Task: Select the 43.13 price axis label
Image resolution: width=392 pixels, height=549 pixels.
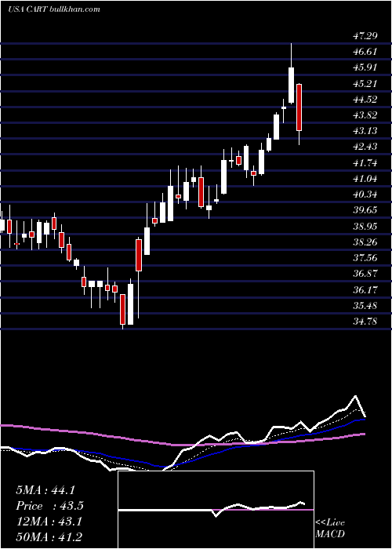Action: coord(365,131)
